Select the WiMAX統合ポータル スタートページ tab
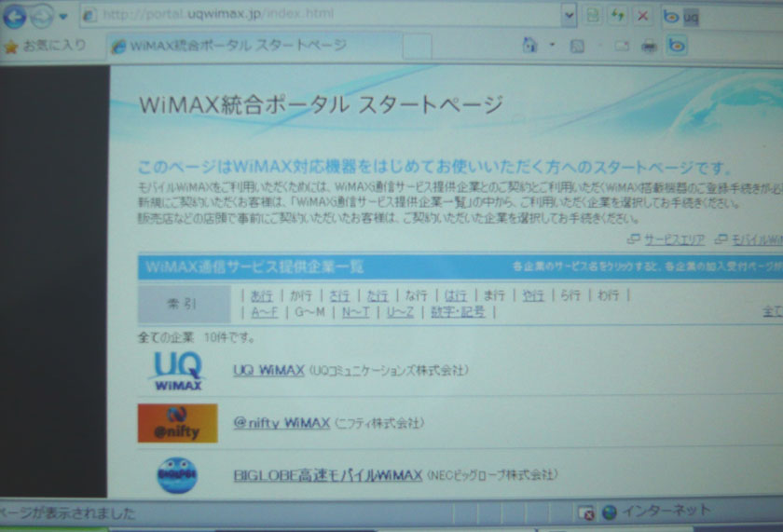 tap(254, 46)
